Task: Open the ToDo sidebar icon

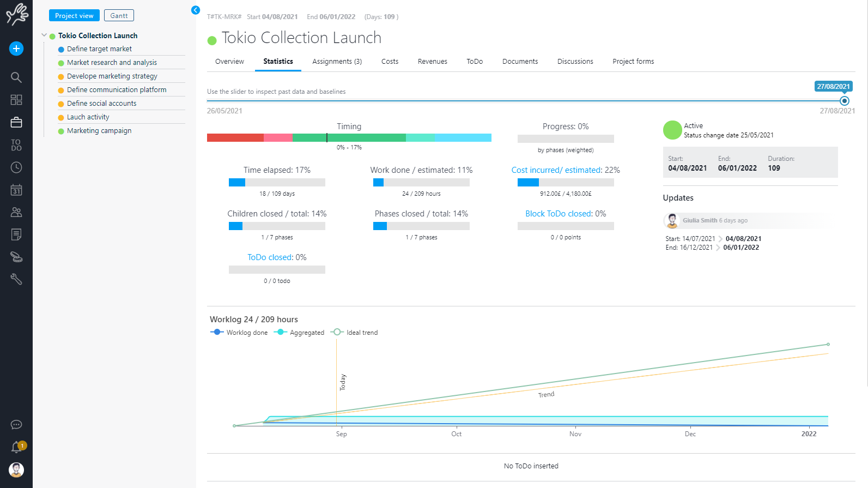Action: click(16, 145)
